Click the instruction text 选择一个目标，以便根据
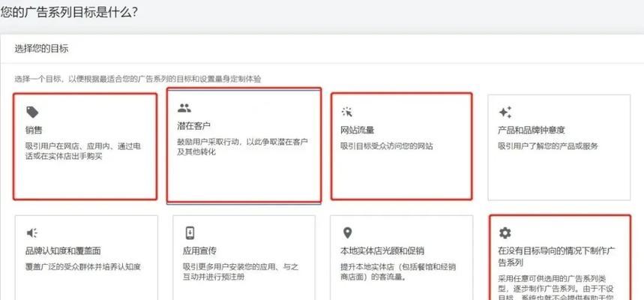The image size is (644, 300). [138, 79]
